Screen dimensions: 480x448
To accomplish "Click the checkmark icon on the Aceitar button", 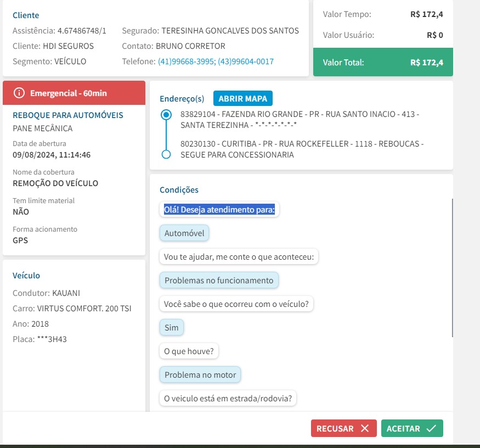I will pos(431,428).
